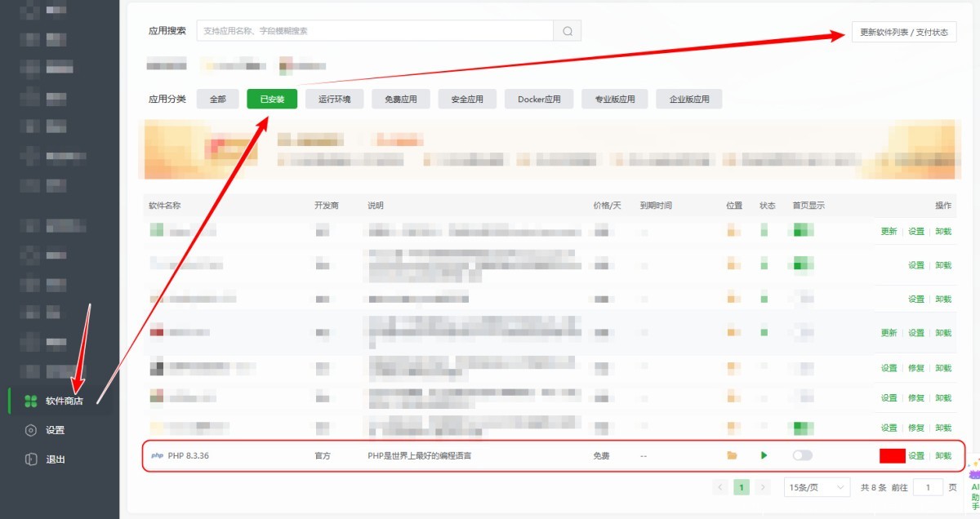Image resolution: width=980 pixels, height=519 pixels.
Task: Select page 1 in pagination
Action: (742, 487)
